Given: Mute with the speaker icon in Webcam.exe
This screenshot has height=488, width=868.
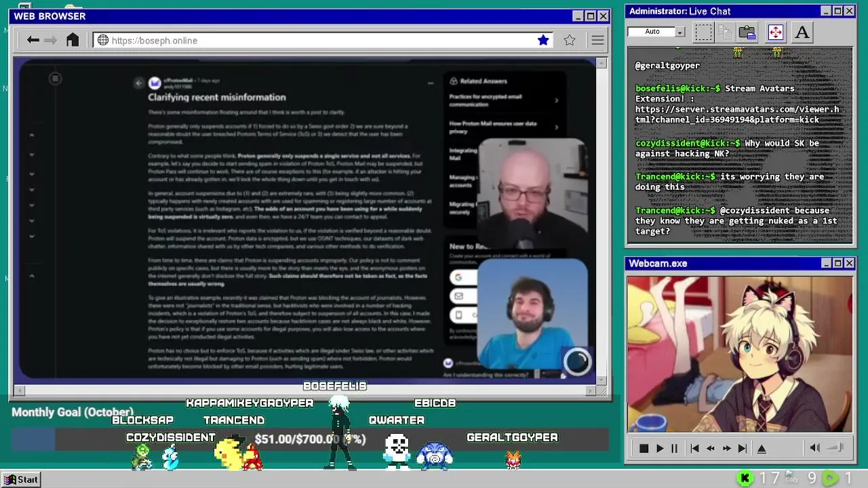Looking at the screenshot, I should (x=815, y=447).
